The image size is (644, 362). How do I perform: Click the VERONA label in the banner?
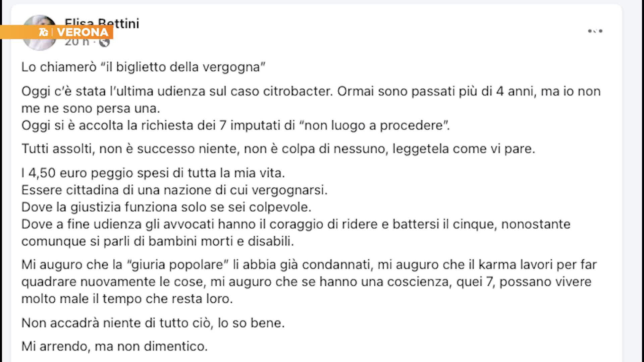[x=83, y=32]
